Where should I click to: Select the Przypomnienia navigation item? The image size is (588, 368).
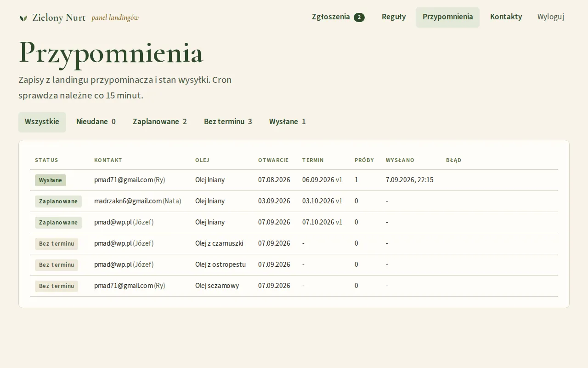447,17
